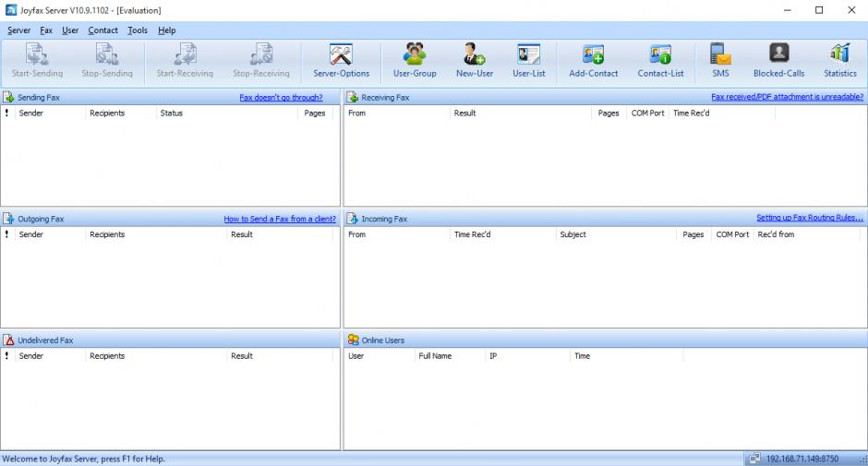Open 'How to Send a Fax from a client?' link

pyautogui.click(x=280, y=219)
